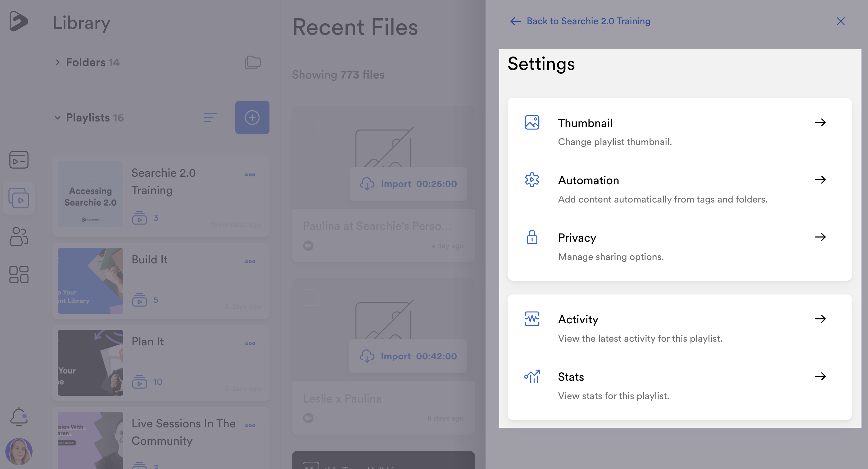Click the Stats chart icon
This screenshot has height=469, width=868.
[532, 376]
